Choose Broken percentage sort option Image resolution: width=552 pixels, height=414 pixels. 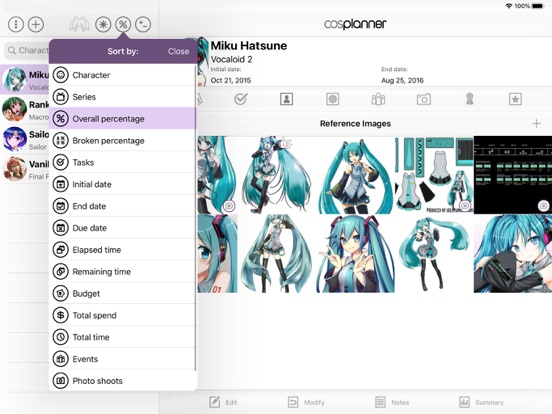coord(122,140)
